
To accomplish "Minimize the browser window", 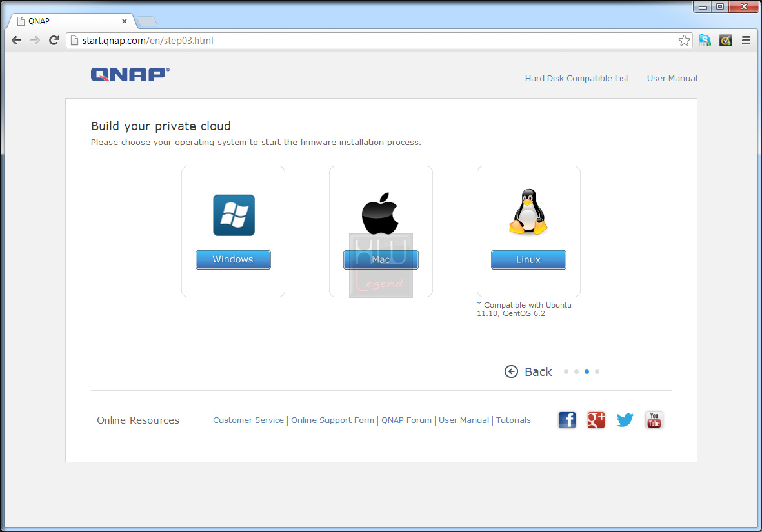I will 703,7.
